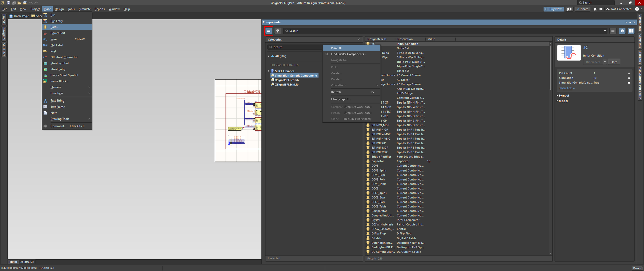The width and height of the screenshot is (644, 271).
Task: Click the Share button
Action: [583, 9]
